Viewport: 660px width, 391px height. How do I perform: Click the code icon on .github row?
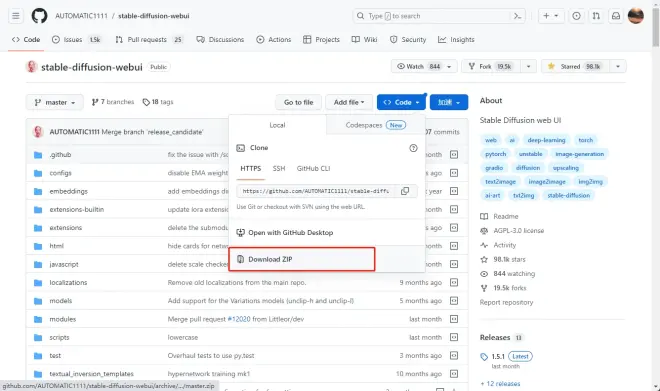(454, 154)
